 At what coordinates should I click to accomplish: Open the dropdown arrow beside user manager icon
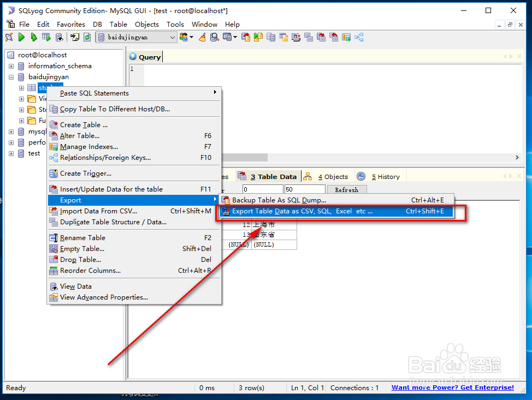(192, 37)
